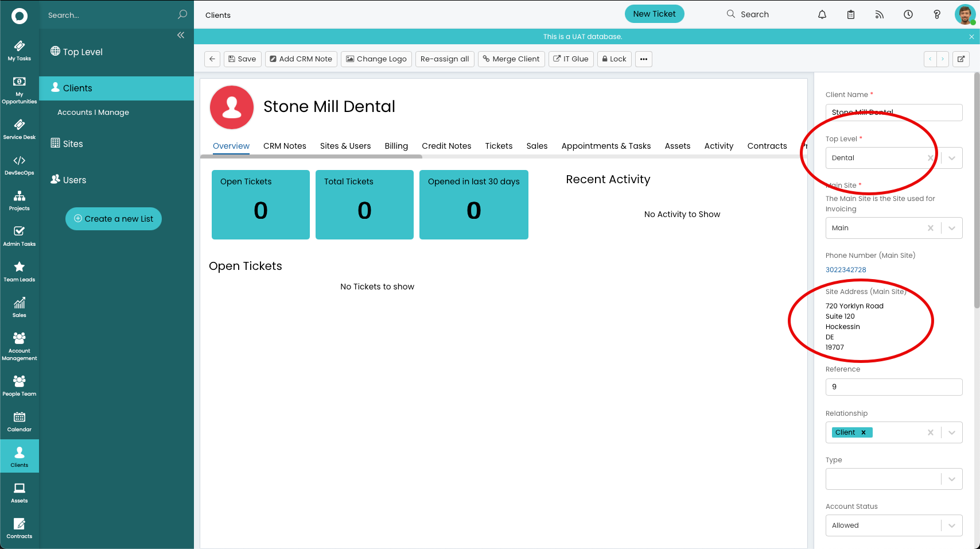Switch to the Billing tab
This screenshot has width=980, height=549.
pyautogui.click(x=396, y=146)
